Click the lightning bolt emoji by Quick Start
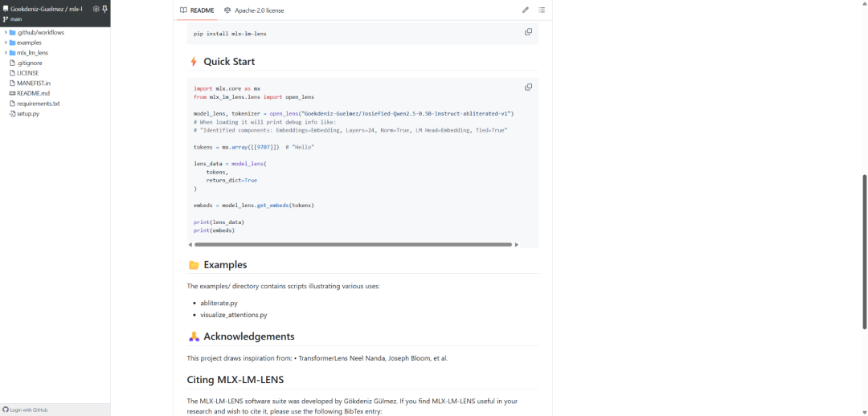The width and height of the screenshot is (868, 416). [x=193, y=61]
